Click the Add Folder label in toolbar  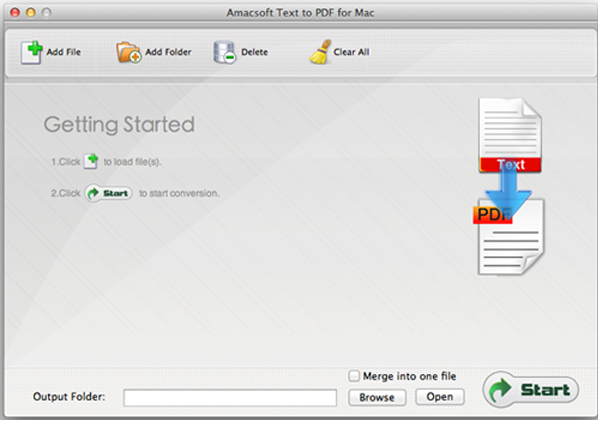coord(168,52)
